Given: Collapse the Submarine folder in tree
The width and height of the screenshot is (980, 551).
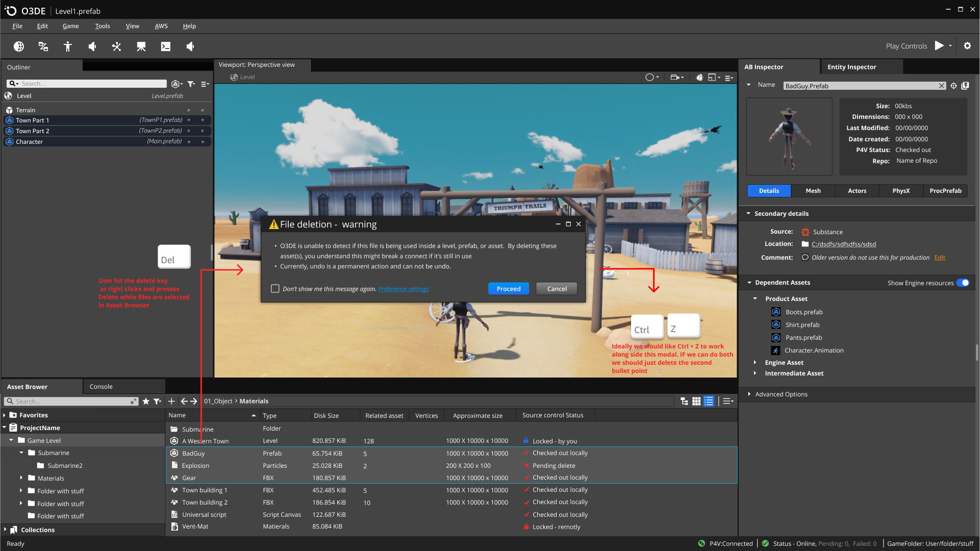Looking at the screenshot, I should (21, 453).
